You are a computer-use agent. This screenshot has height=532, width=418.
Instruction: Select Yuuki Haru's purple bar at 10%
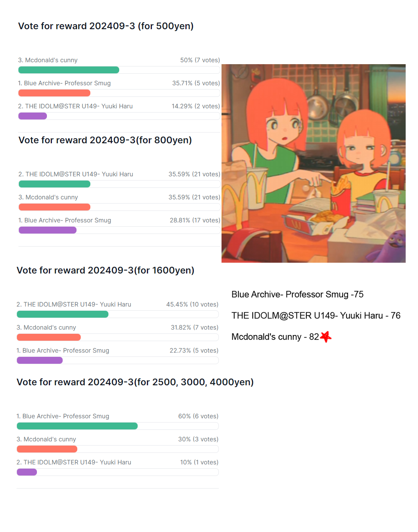[27, 472]
